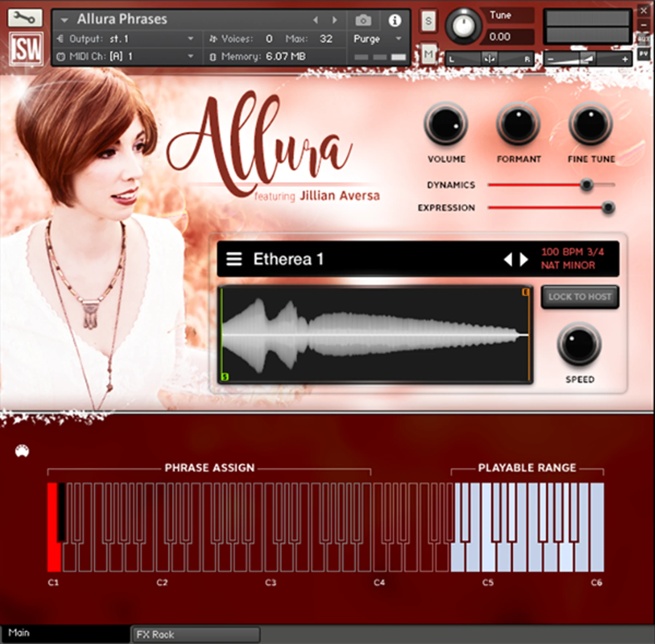The height and width of the screenshot is (644, 655).
Task: Adjust the L-R pan slider
Action: 489,59
